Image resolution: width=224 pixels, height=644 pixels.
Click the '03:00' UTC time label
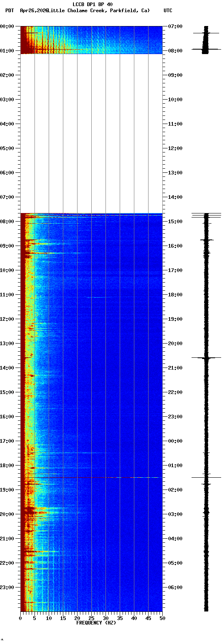[x=175, y=514]
